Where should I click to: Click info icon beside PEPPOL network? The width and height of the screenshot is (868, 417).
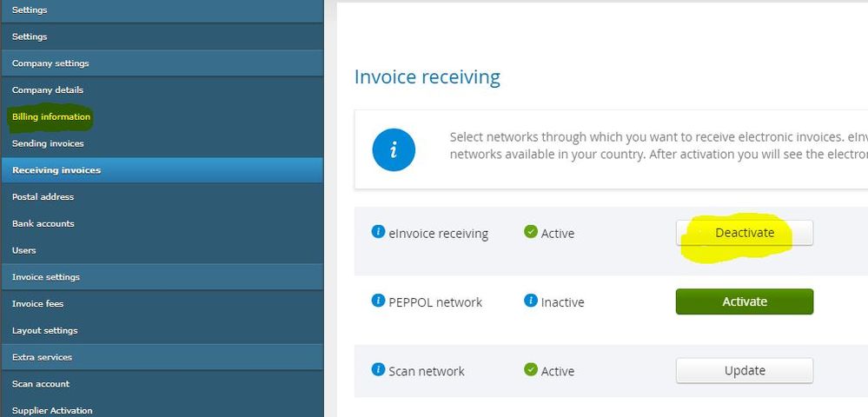pos(378,301)
